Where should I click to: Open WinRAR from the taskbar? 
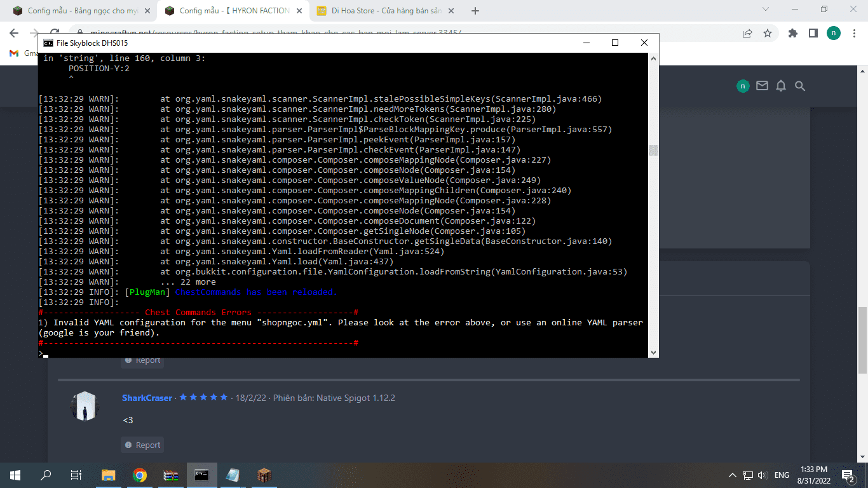[x=171, y=475]
